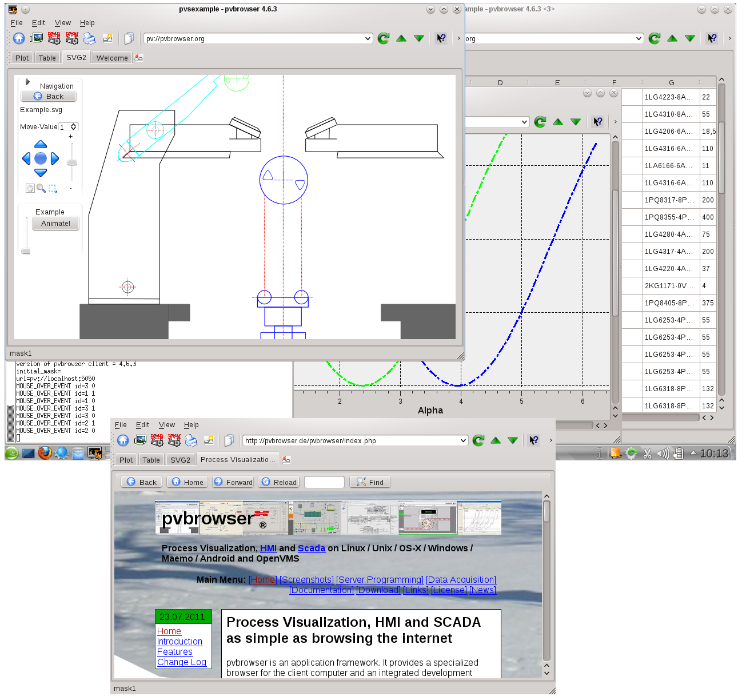Click the Home icon in pvsexample toolbar
Viewport: 746px width, 700px height.
(19, 38)
